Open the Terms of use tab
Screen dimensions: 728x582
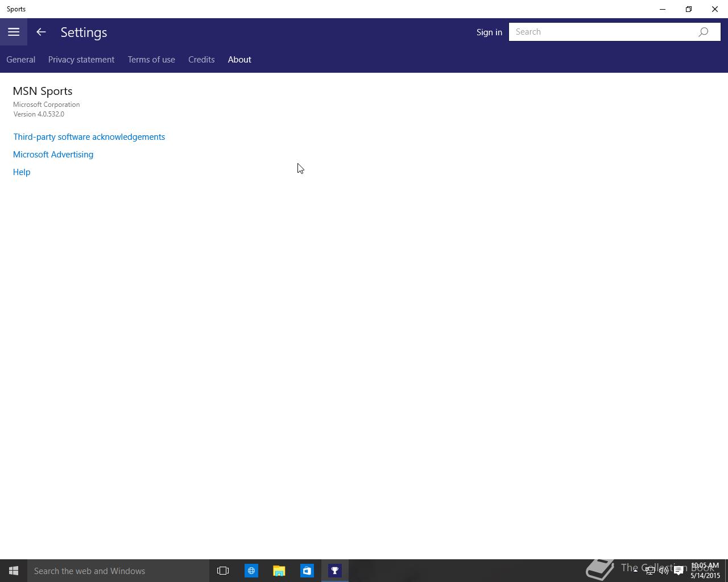point(151,60)
